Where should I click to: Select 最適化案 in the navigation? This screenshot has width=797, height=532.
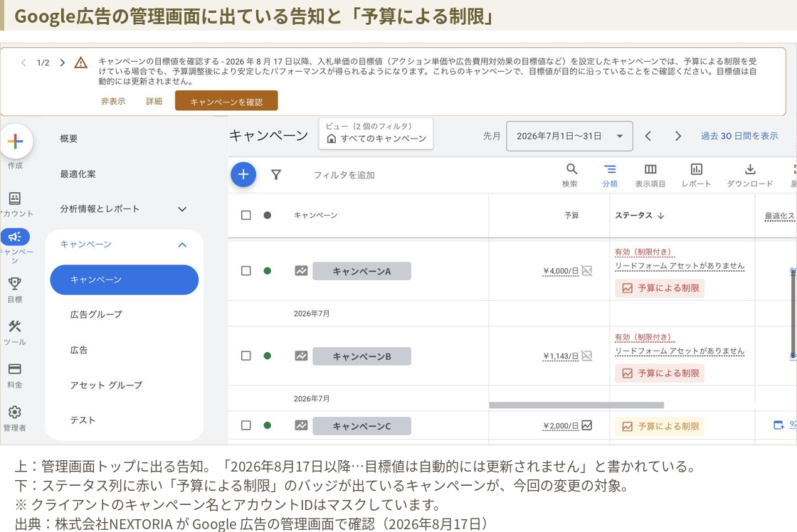coord(78,174)
